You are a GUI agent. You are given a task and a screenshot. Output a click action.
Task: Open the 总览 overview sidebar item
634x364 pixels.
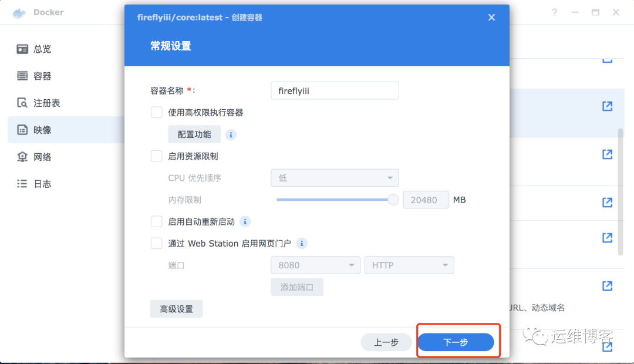[66, 49]
